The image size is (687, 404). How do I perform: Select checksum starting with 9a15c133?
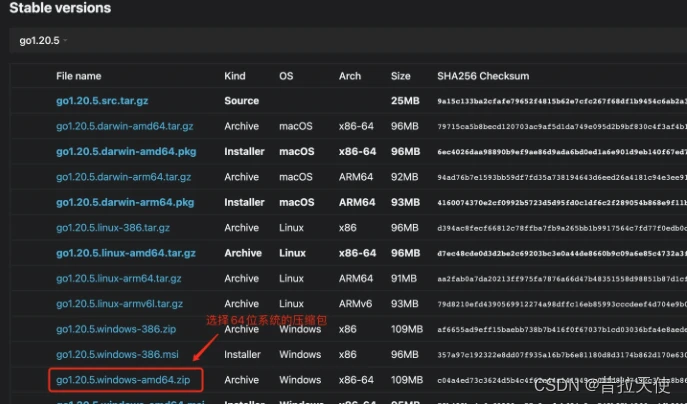(x=562, y=101)
